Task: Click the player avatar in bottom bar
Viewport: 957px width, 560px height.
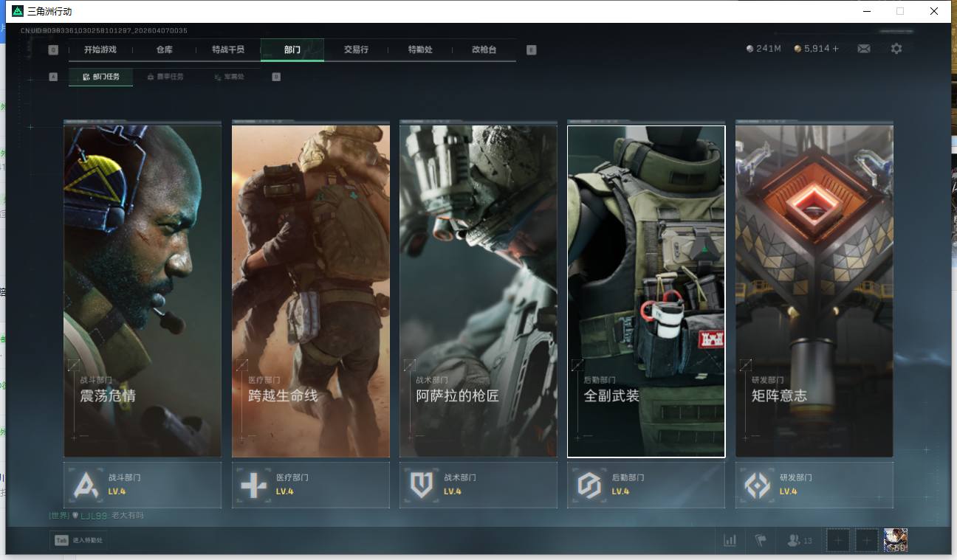Action: (895, 541)
